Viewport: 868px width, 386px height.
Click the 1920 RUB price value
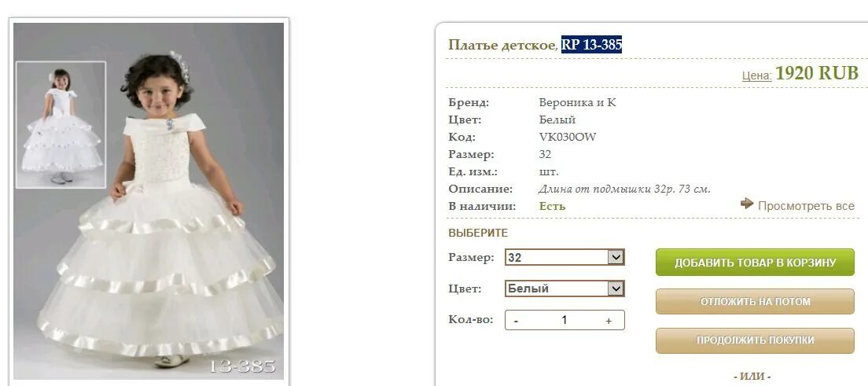point(817,73)
